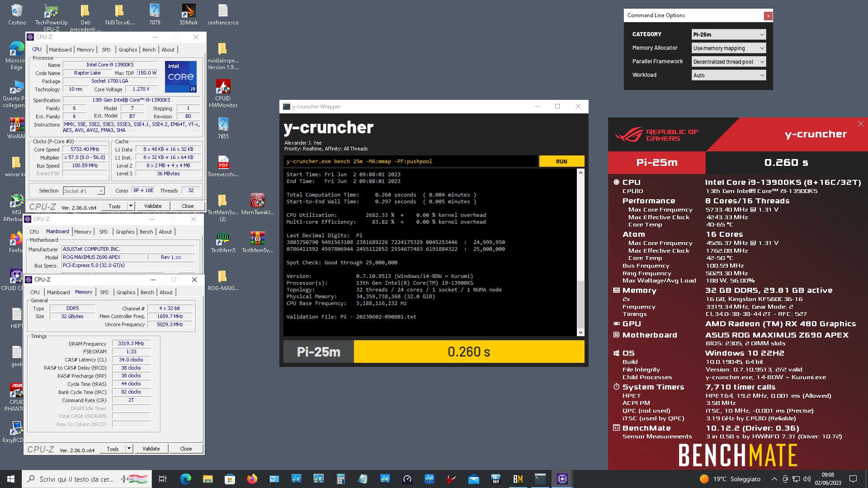
Task: Open Dati precedenti folder icon
Action: point(85,17)
